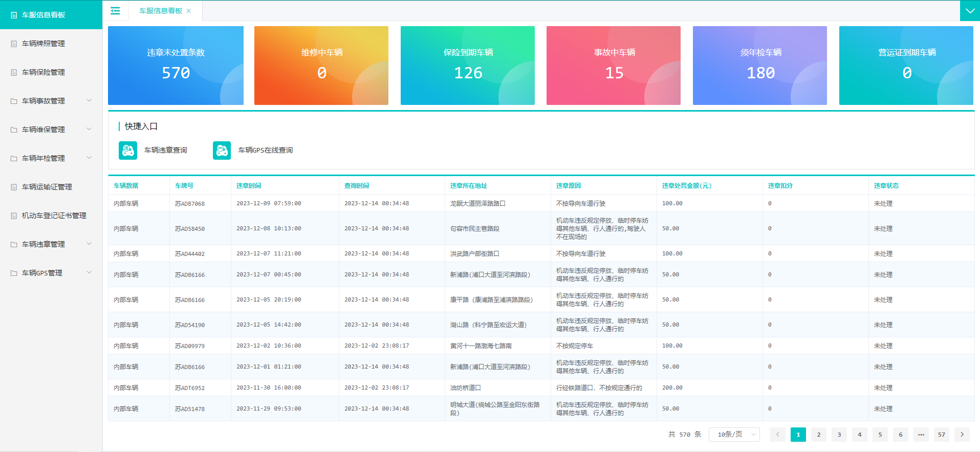Click the 机动车登记证书管理 sidebar icon

[x=14, y=216]
